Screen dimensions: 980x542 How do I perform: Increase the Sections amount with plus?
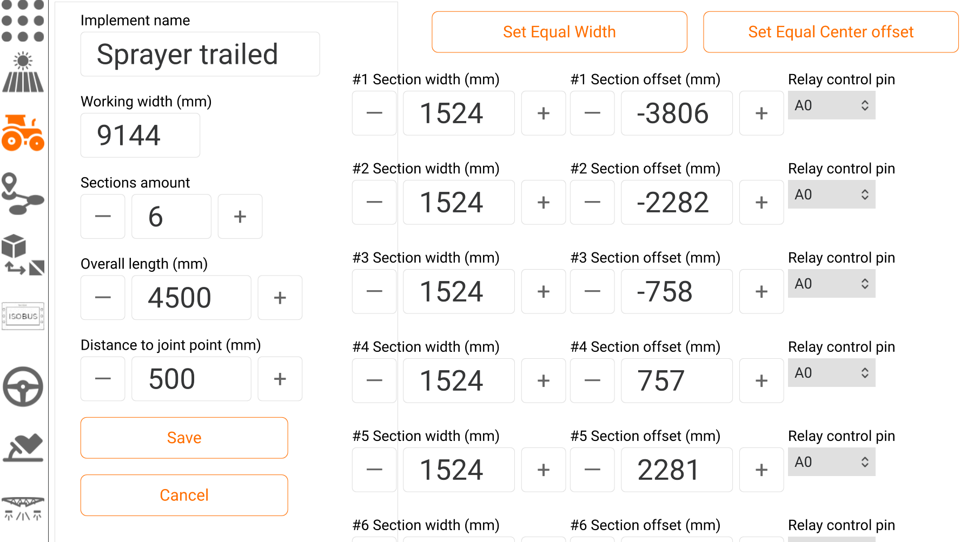coord(240,217)
